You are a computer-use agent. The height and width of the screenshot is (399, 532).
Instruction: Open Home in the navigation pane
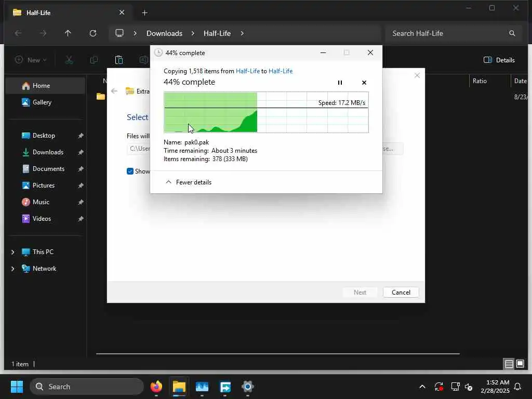[x=45, y=86]
